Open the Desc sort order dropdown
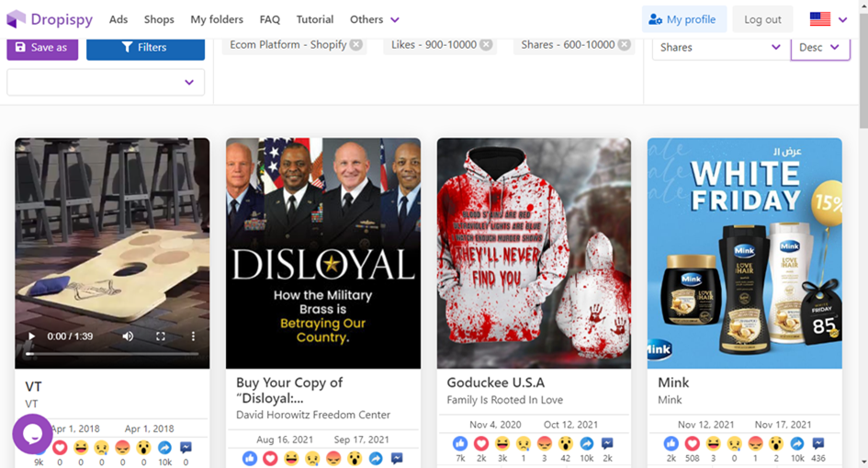This screenshot has height=468, width=868. (820, 48)
